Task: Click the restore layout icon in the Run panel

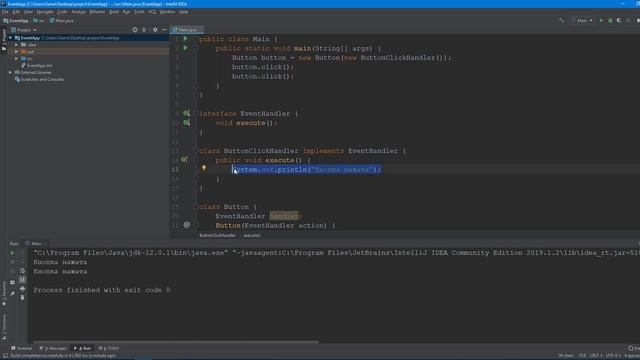Action: coord(12,282)
